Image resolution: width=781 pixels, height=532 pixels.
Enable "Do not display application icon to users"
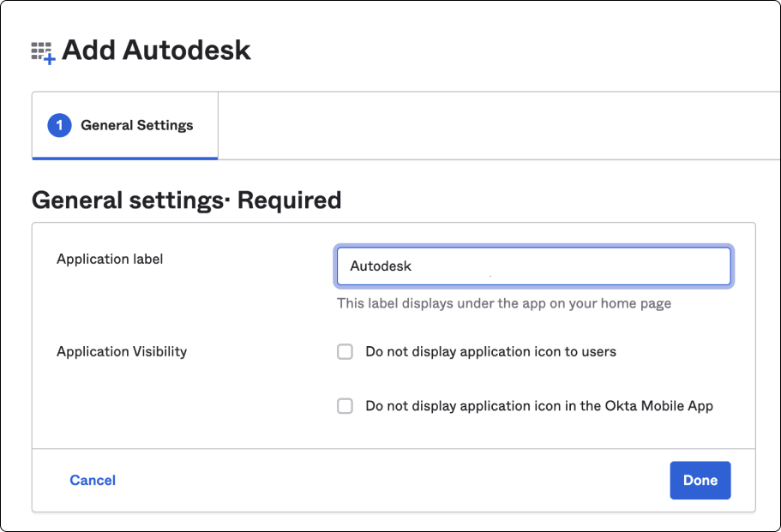pyautogui.click(x=345, y=351)
